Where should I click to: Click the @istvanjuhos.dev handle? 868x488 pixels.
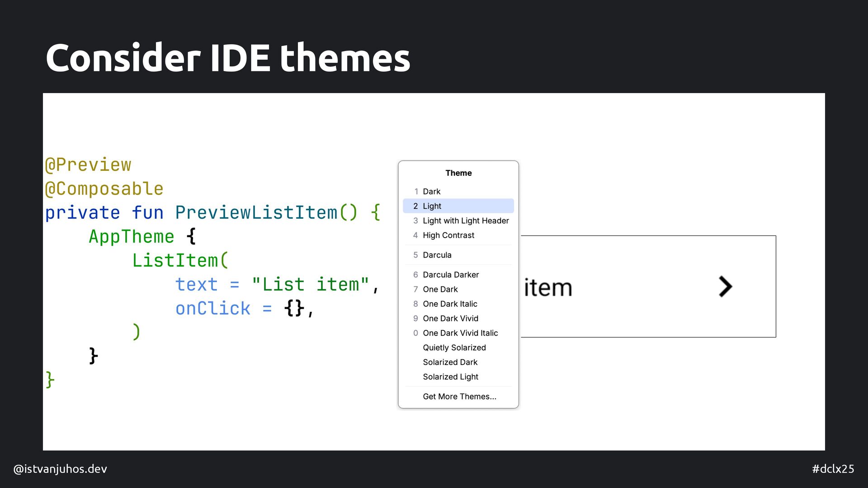pyautogui.click(x=60, y=469)
